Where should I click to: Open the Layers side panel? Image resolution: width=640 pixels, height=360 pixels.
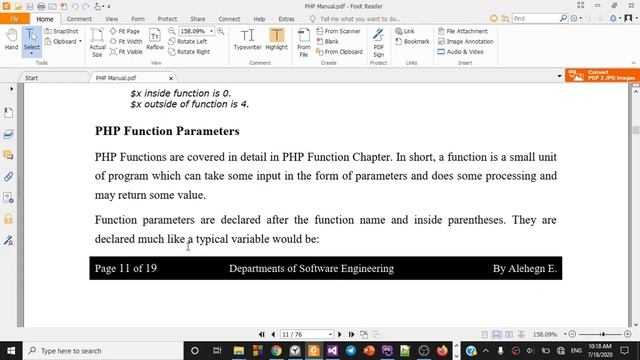pyautogui.click(x=8, y=134)
